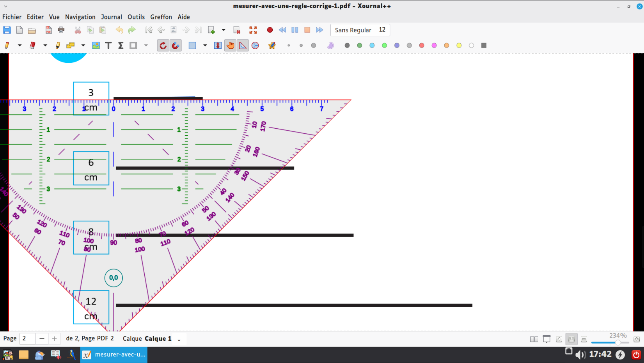Toggle rotation snapping
The width and height of the screenshot is (644, 363).
click(x=163, y=46)
